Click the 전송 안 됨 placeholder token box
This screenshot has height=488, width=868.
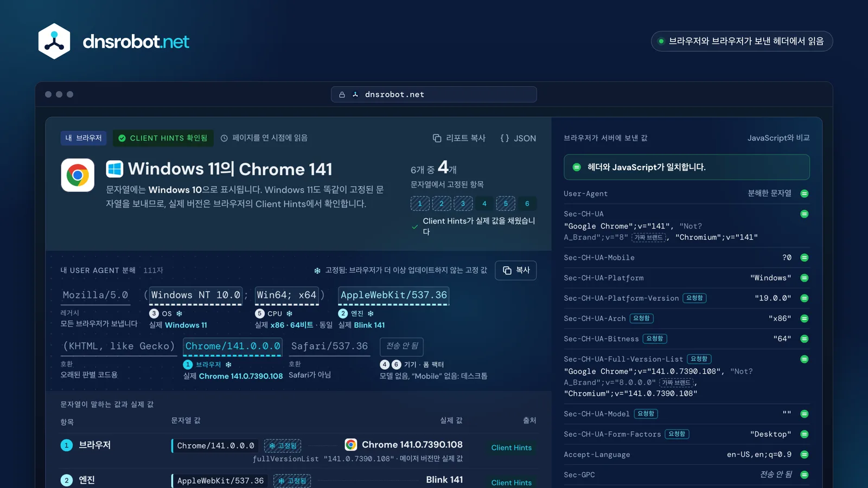click(x=402, y=346)
